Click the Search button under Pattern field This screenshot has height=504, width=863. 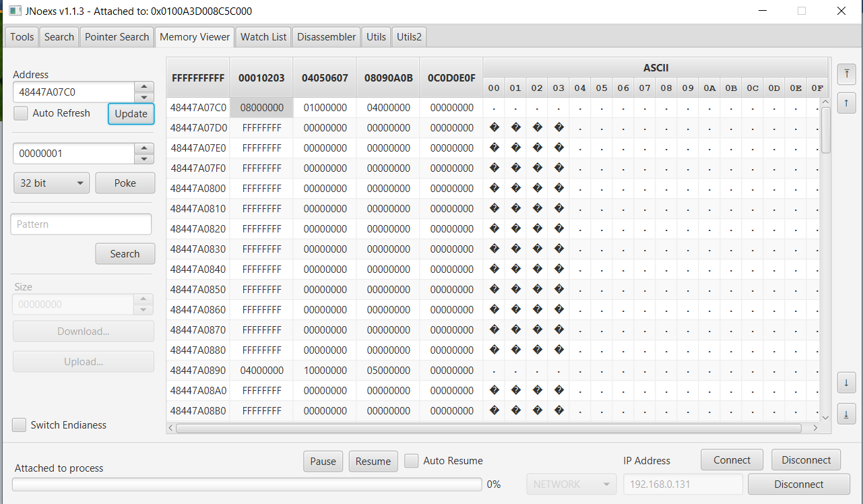click(x=125, y=254)
